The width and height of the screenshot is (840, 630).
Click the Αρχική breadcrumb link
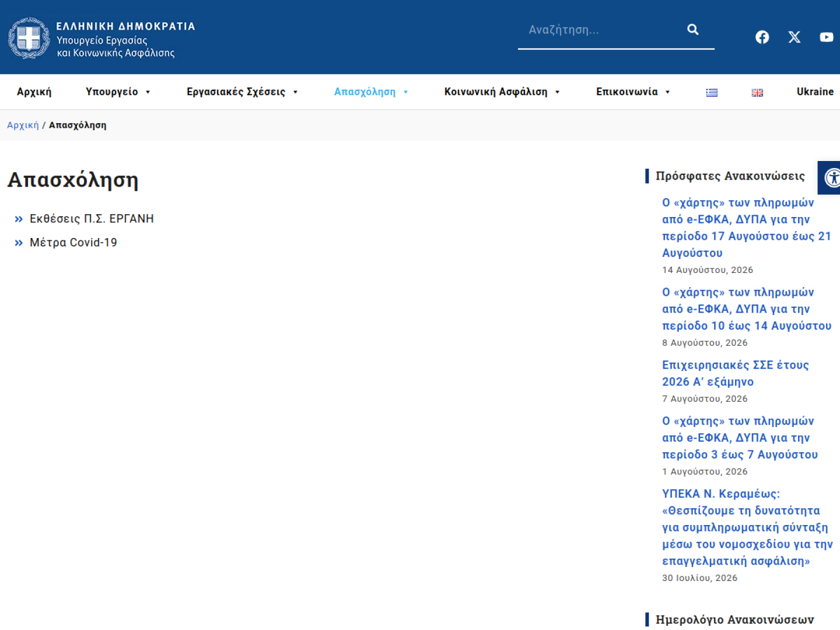[x=23, y=125]
